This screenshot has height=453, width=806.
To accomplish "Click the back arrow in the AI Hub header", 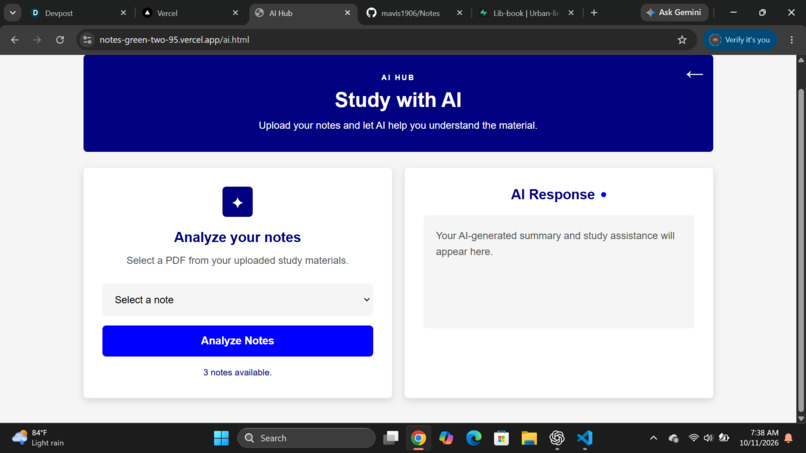I will [x=694, y=75].
